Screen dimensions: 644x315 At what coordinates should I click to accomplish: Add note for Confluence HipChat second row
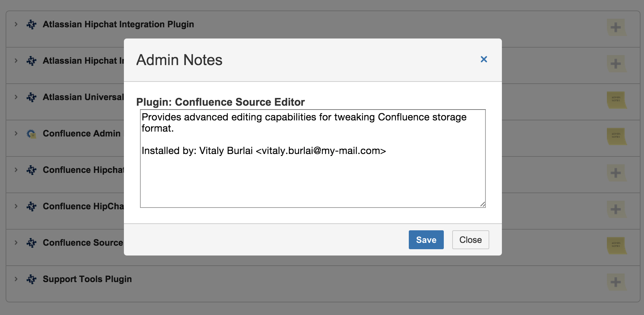(x=616, y=209)
